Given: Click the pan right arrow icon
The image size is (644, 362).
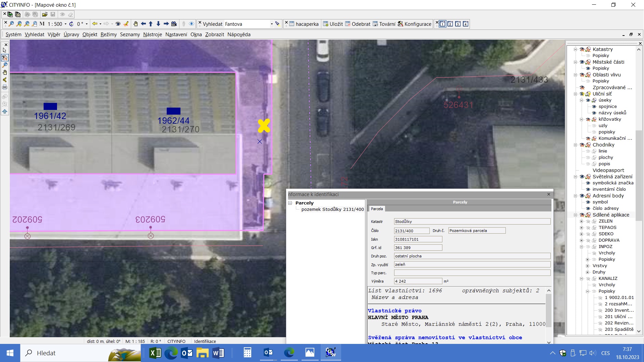Looking at the screenshot, I should pos(166,24).
